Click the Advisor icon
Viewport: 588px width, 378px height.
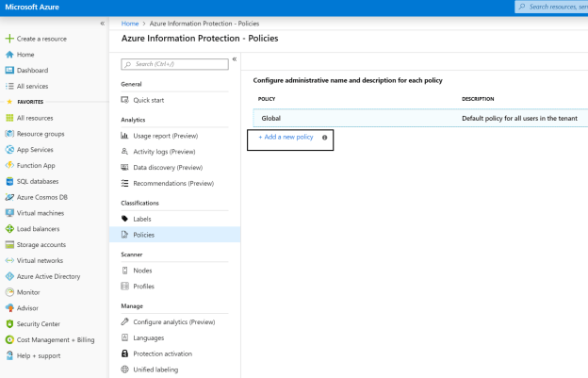click(9, 308)
